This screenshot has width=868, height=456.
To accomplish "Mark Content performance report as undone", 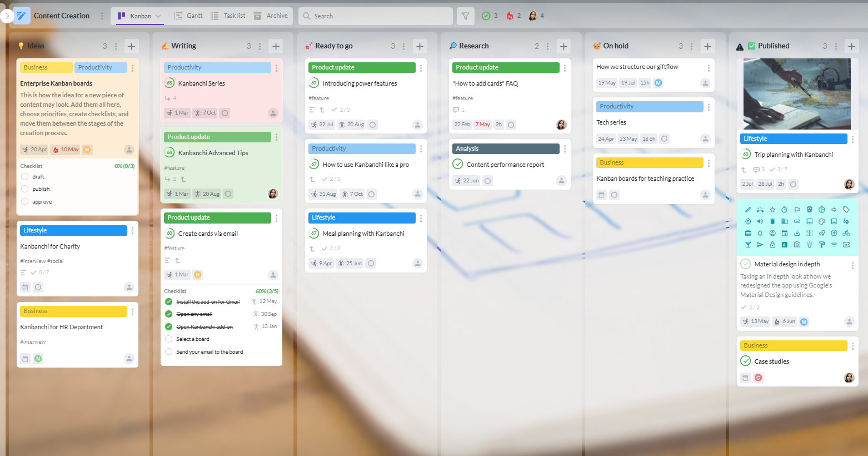I will (458, 164).
